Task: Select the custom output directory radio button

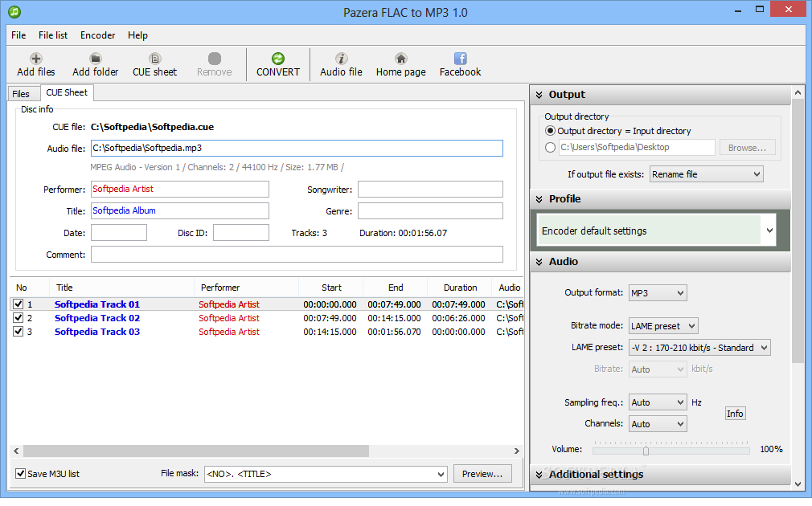Action: click(x=551, y=148)
